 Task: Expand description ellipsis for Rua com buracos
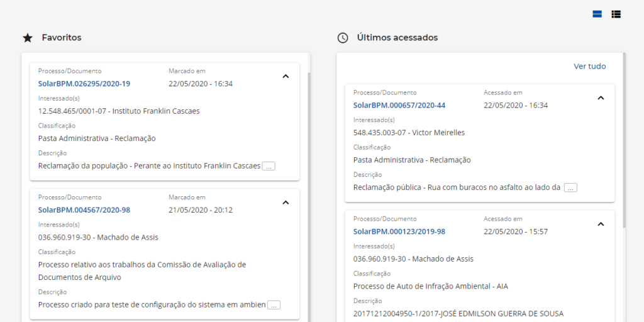pos(570,187)
